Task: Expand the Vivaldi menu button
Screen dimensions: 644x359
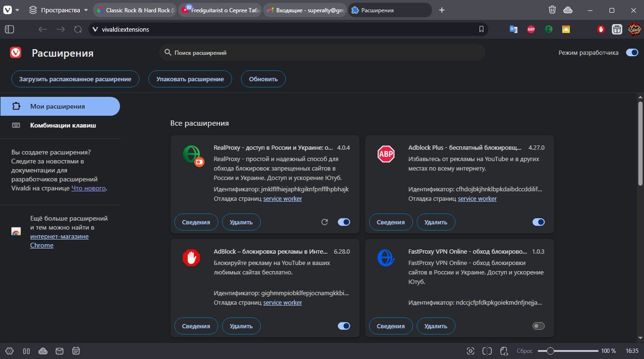Action: 11,10
